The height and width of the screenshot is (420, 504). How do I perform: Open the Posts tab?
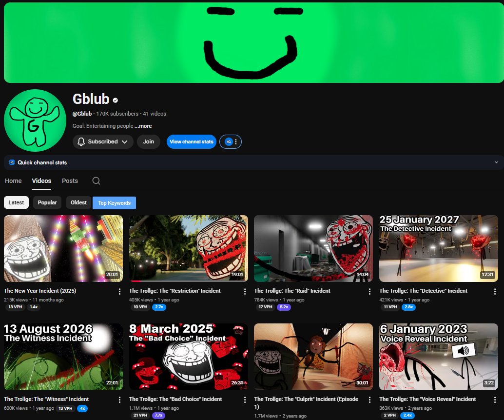tap(70, 181)
